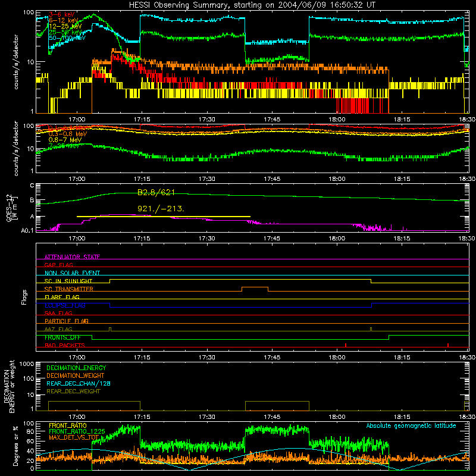Click the B2.8/621 flare annotation

156,192
